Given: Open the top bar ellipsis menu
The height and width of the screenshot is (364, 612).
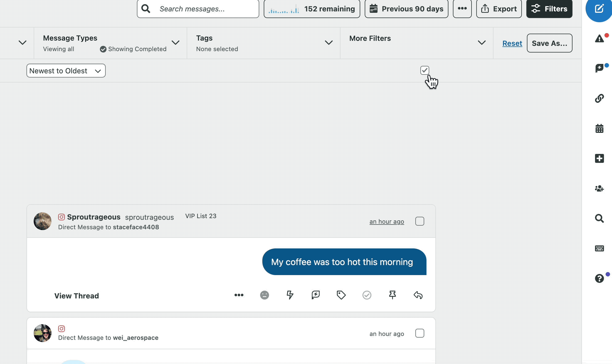Looking at the screenshot, I should (462, 9).
